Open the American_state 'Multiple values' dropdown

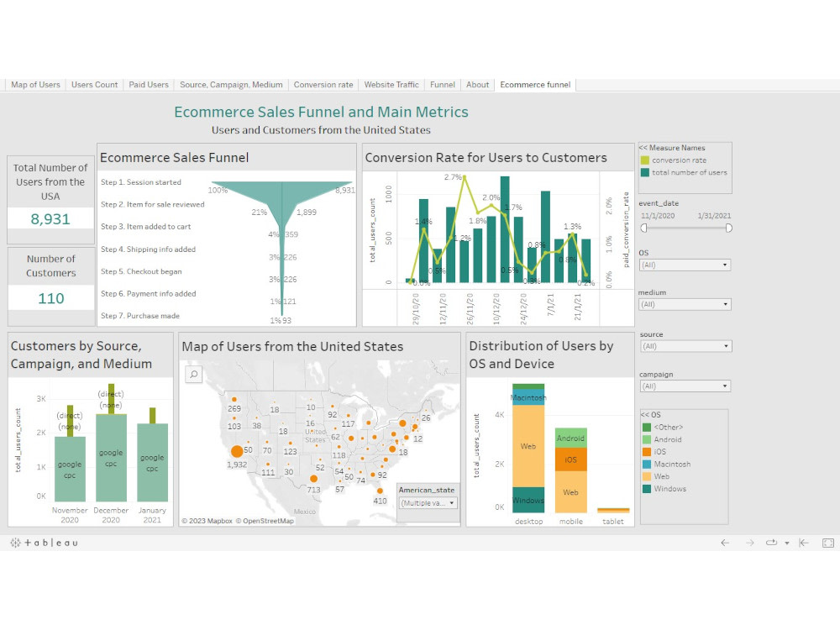point(451,501)
